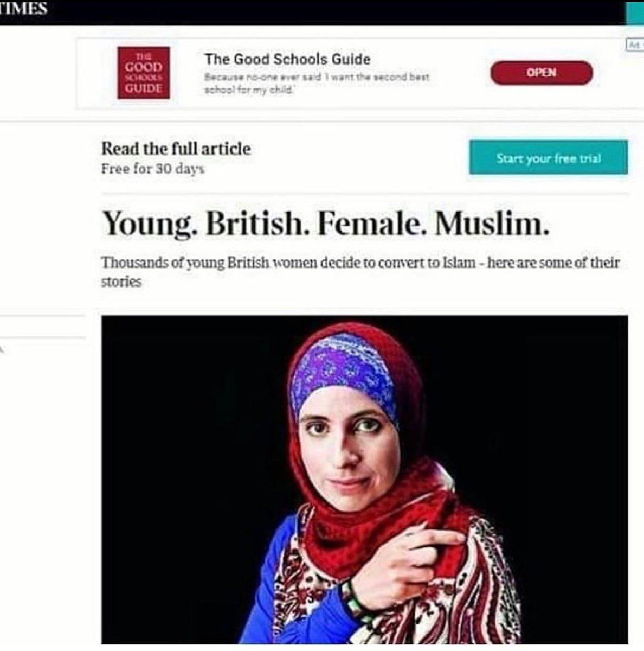Open the article's main portrait photo
The width and height of the screenshot is (644, 651).
[x=365, y=480]
